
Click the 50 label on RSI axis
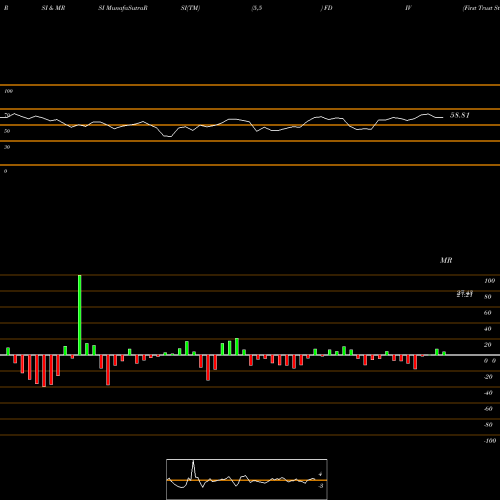coord(7,131)
